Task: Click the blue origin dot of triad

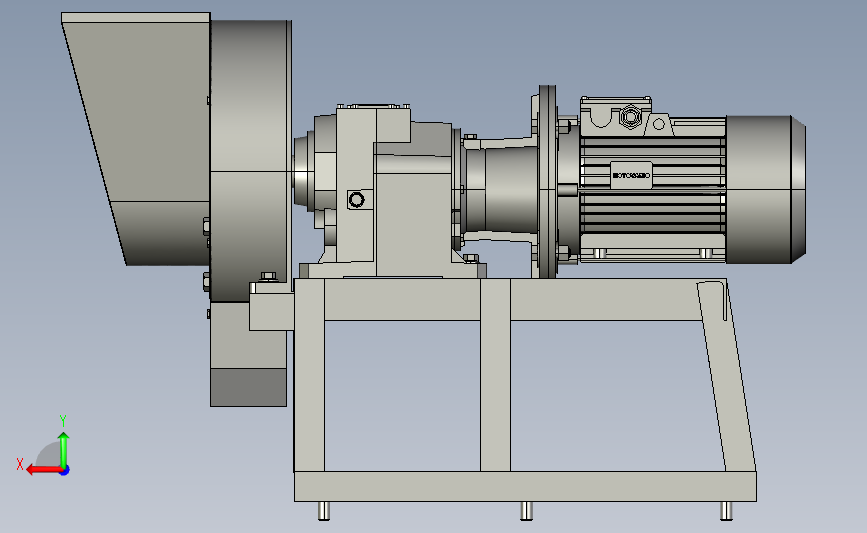Action: 65,471
